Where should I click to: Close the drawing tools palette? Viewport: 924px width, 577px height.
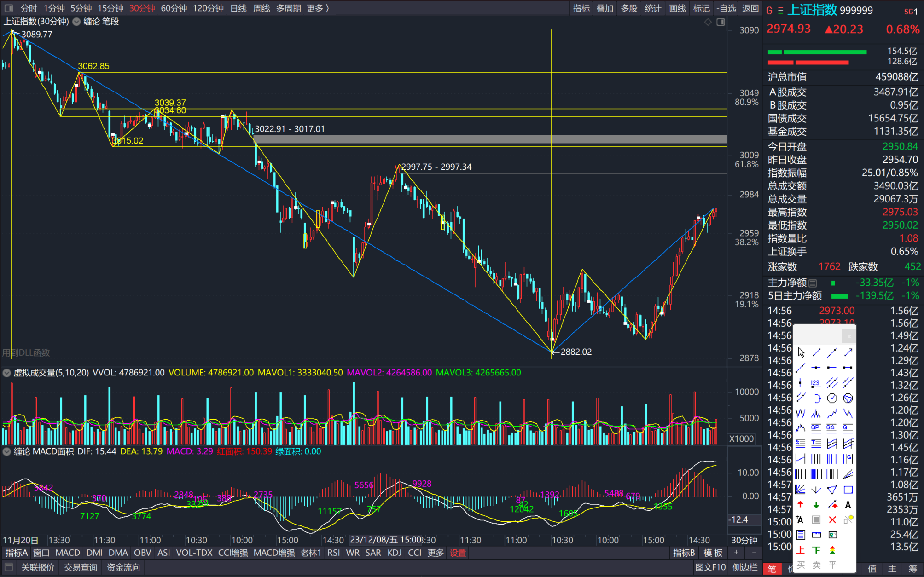tap(849, 337)
